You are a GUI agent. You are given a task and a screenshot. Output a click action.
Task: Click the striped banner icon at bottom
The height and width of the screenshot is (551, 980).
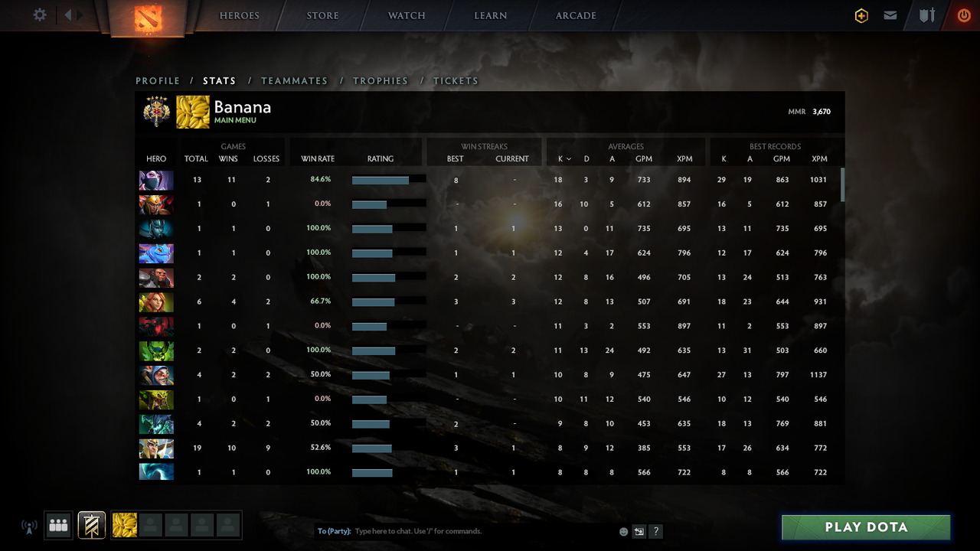92,525
